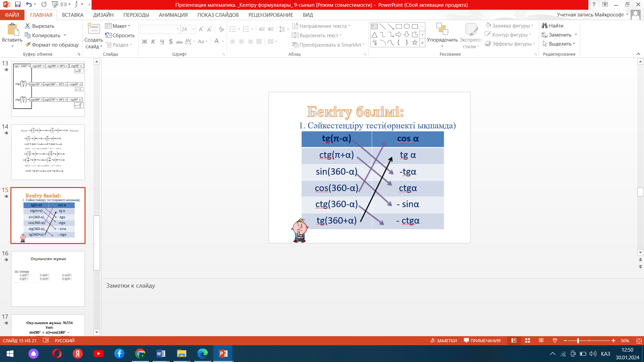
Task: Select slide 16 thumbnail in panel
Action: pos(48,279)
